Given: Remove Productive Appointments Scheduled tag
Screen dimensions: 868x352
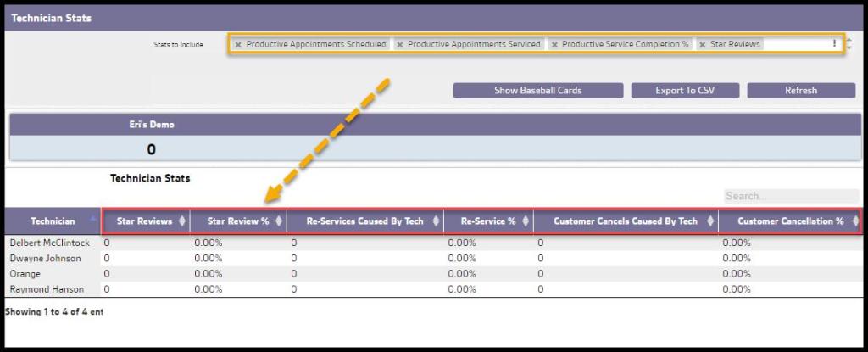Looking at the screenshot, I should click(238, 45).
